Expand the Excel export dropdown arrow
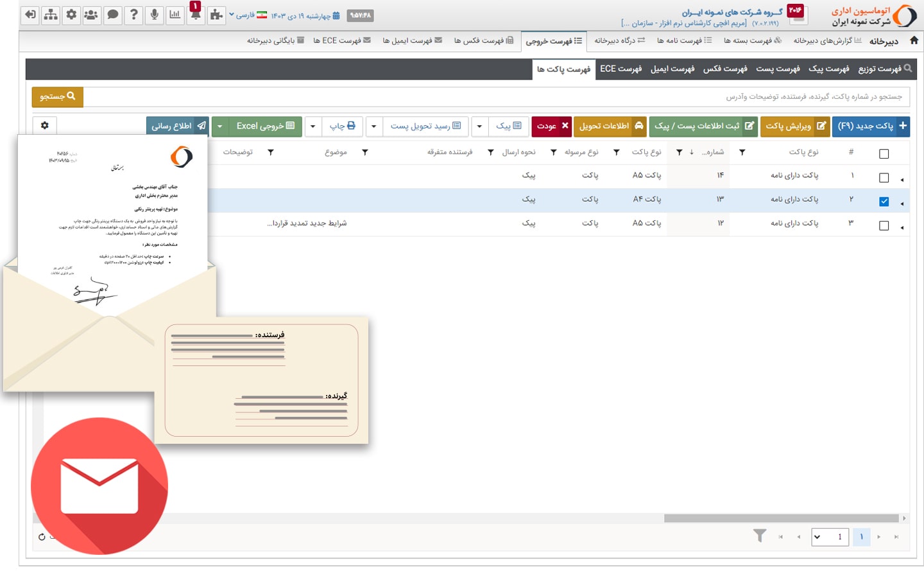The width and height of the screenshot is (924, 578). (220, 126)
